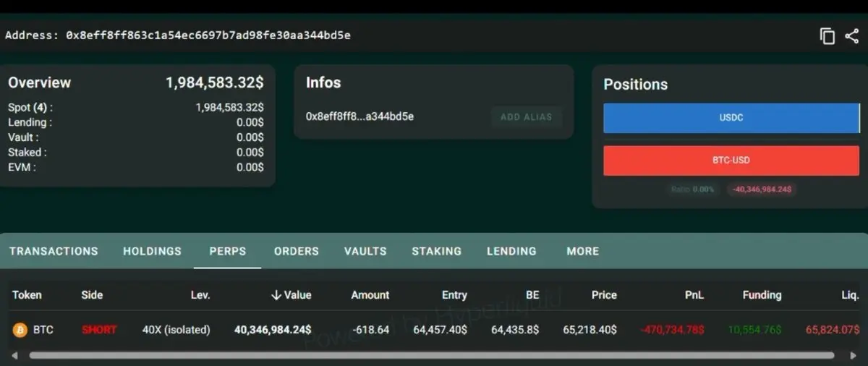The width and height of the screenshot is (868, 366).
Task: Click the horizontal table scrollbar
Action: (x=431, y=355)
